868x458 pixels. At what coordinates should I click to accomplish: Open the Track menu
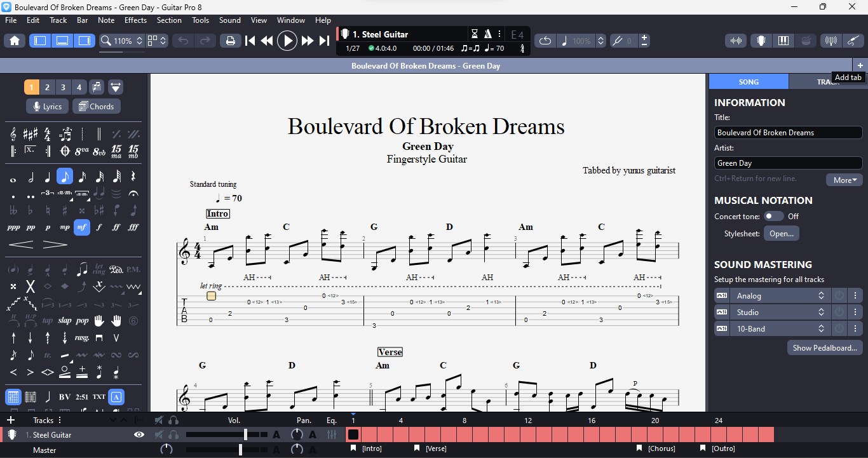pyautogui.click(x=58, y=20)
